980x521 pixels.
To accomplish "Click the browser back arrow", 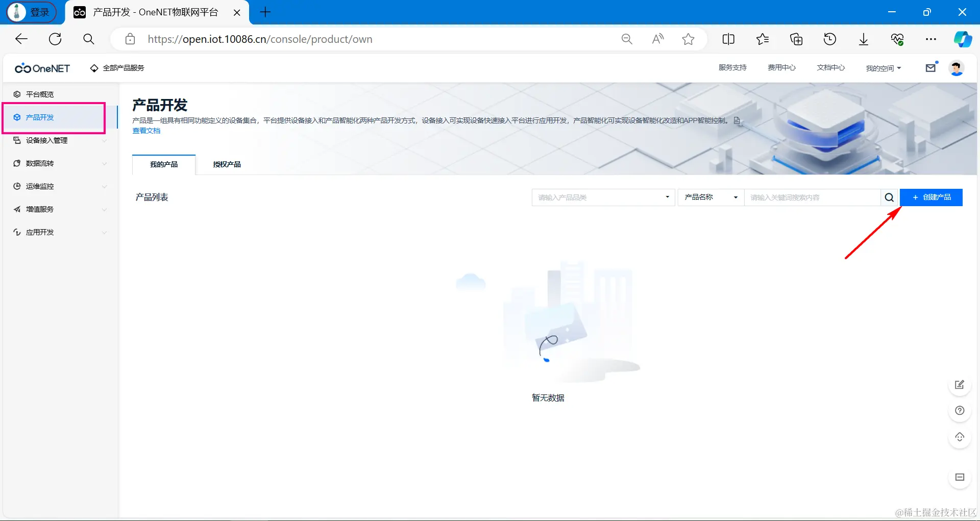I will coord(21,39).
